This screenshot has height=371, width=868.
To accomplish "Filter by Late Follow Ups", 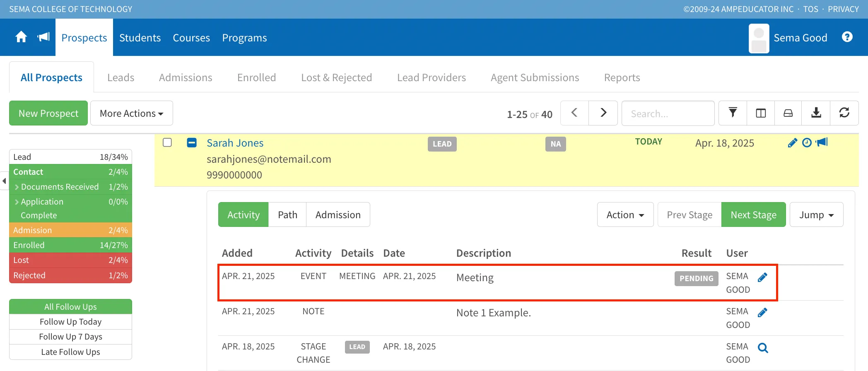I will pos(70,352).
